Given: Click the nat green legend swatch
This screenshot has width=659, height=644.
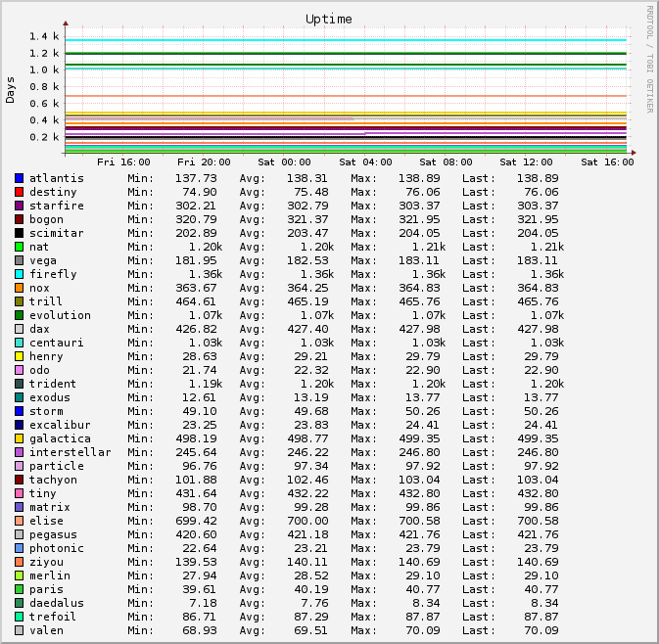Looking at the screenshot, I should coord(19,247).
